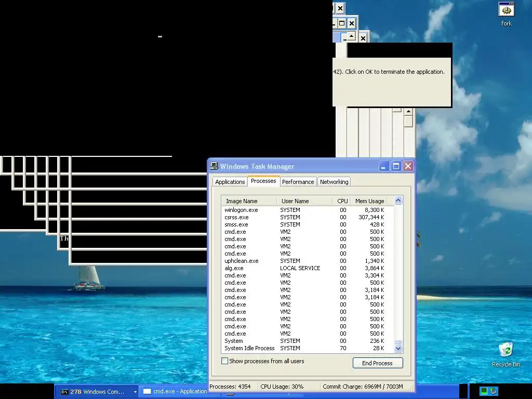Click process list scrollbar up arrow
Screen dimensions: 532x399
coord(398,201)
